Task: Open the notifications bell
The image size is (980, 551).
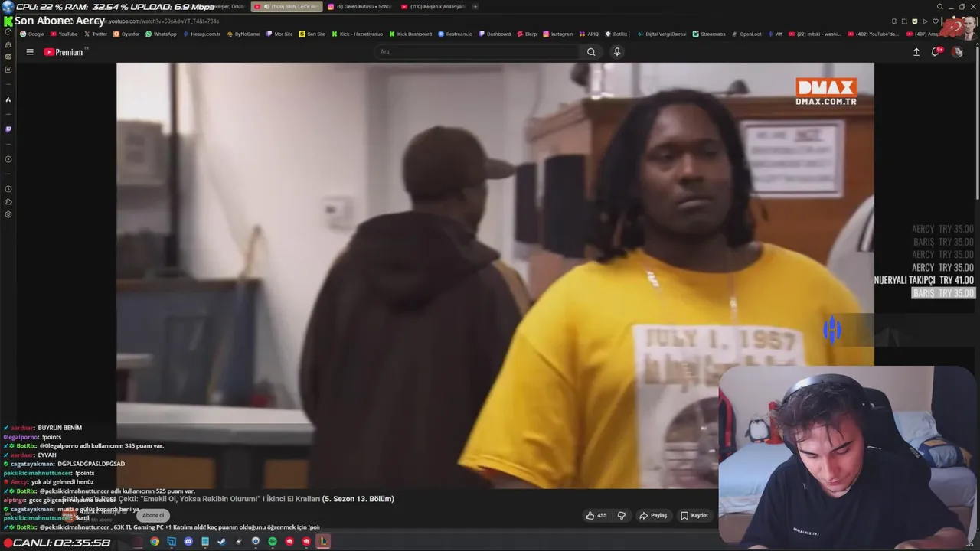Action: (x=935, y=52)
